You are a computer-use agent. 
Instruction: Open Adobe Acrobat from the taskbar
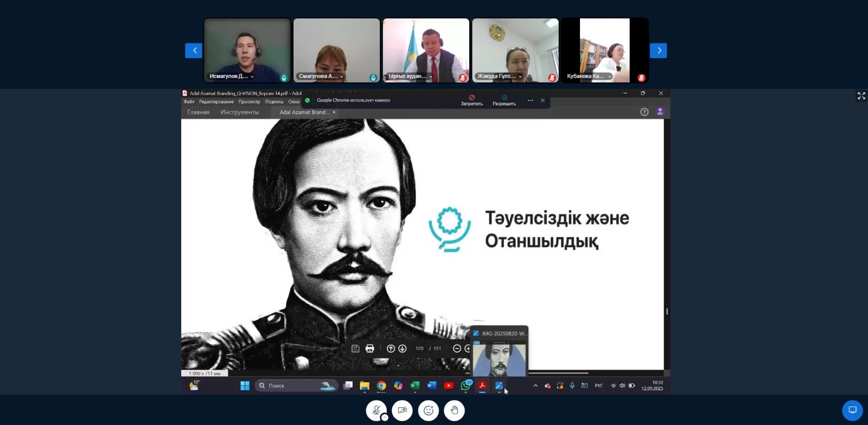click(482, 385)
